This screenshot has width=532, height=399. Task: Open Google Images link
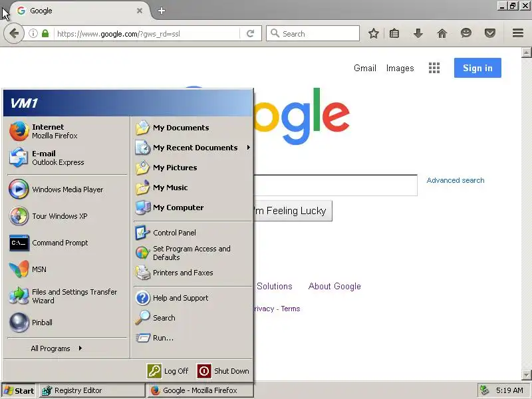(400, 68)
